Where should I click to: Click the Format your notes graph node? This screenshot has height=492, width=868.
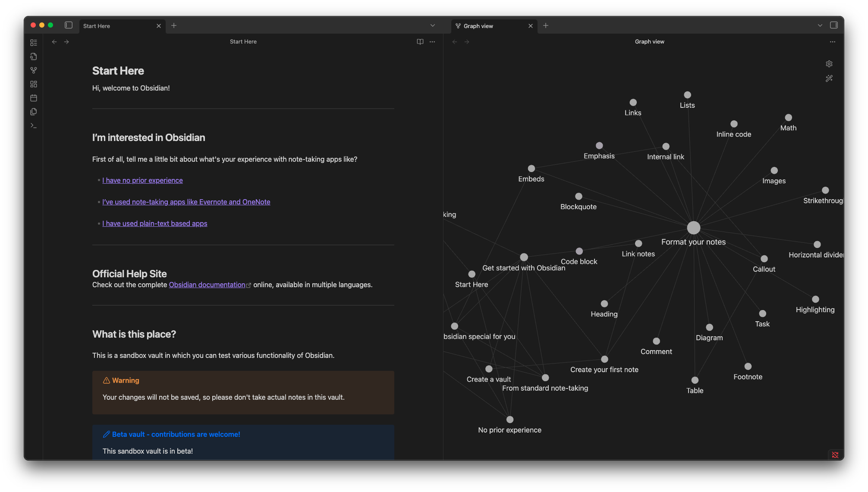(693, 228)
